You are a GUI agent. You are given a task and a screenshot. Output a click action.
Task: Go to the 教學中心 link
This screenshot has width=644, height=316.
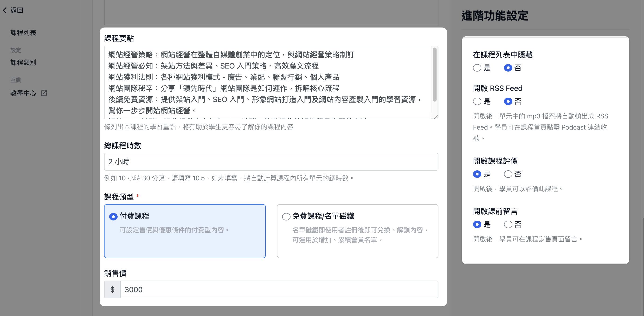[23, 93]
